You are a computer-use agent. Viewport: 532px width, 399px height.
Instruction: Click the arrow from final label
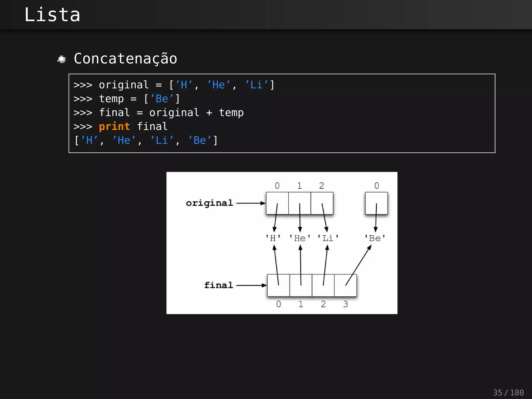(x=251, y=285)
